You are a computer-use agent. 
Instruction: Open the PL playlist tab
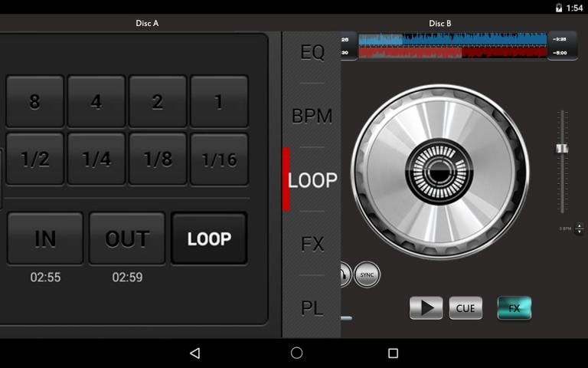coord(312,307)
